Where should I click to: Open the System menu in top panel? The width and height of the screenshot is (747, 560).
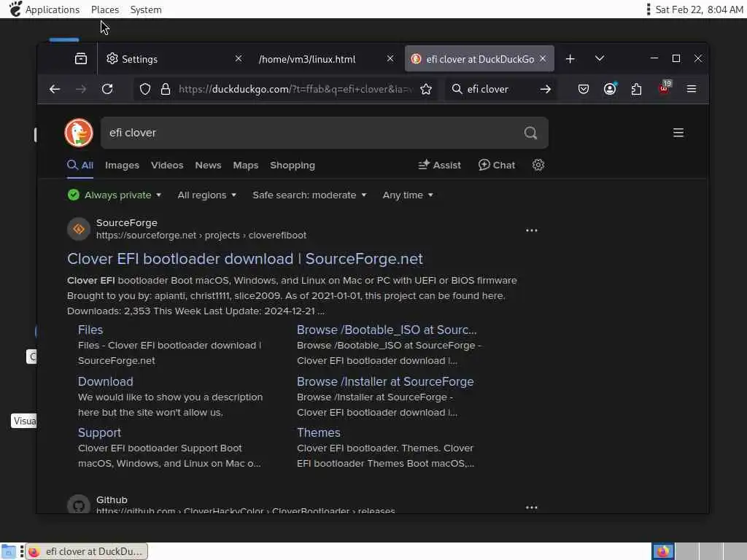146,9
